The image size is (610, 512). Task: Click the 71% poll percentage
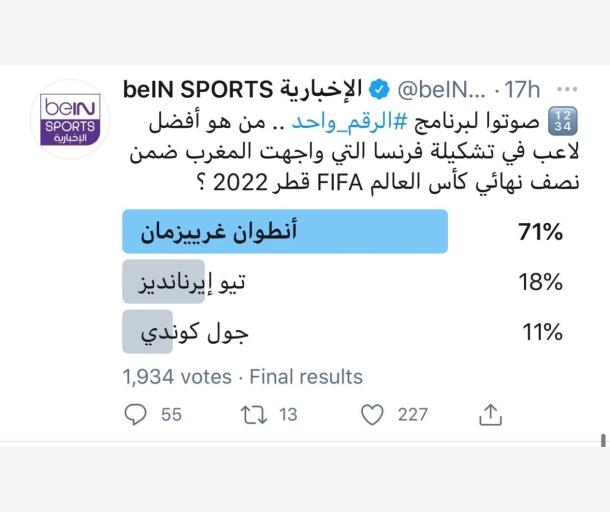[x=541, y=233]
